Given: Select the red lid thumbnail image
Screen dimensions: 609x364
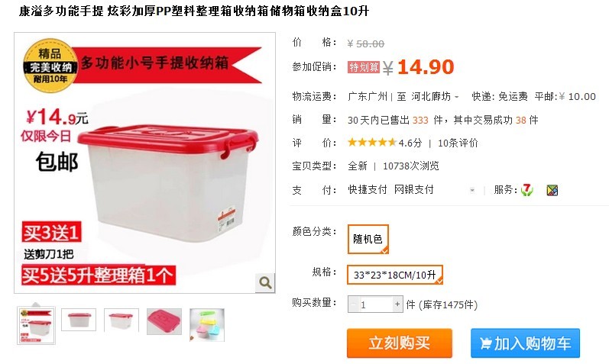Looking at the screenshot, I should pos(164,321).
